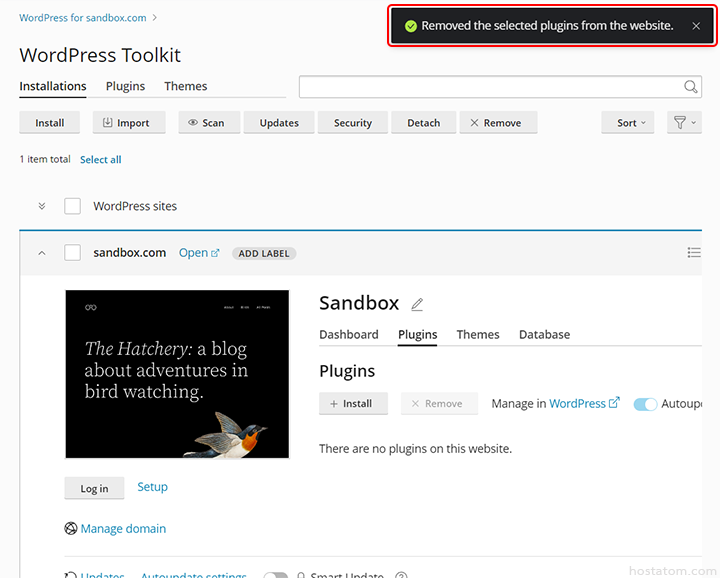
Task: Select the sandbox.com checkbox
Action: (x=73, y=253)
